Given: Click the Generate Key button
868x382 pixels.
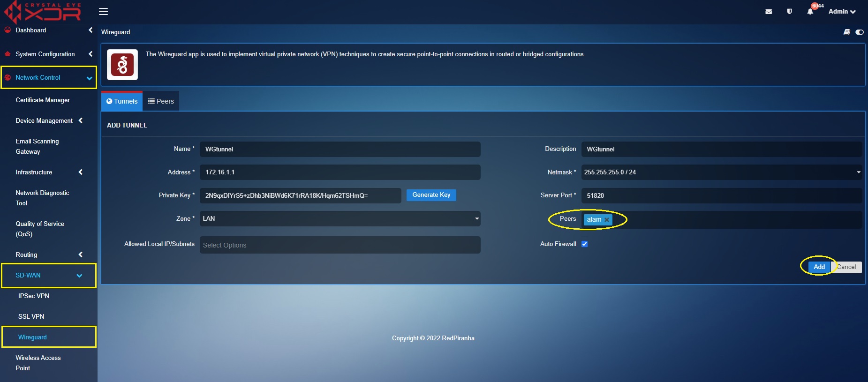Looking at the screenshot, I should click(431, 195).
